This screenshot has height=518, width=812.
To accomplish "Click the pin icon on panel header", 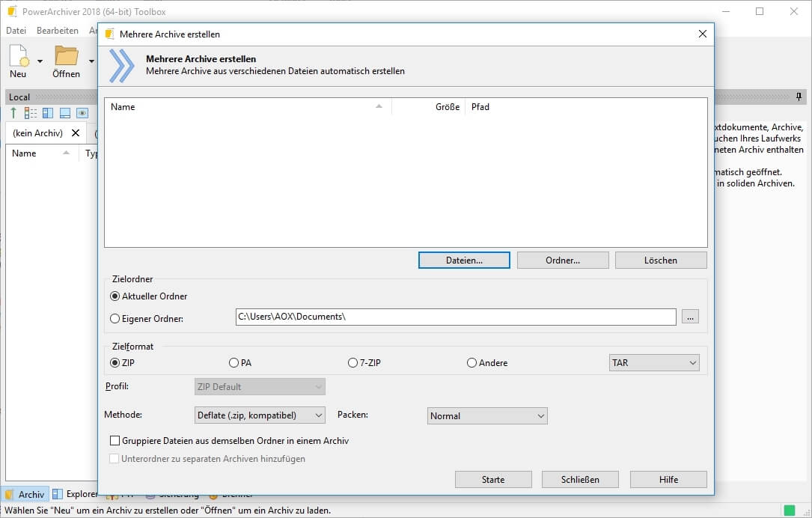I will point(799,97).
